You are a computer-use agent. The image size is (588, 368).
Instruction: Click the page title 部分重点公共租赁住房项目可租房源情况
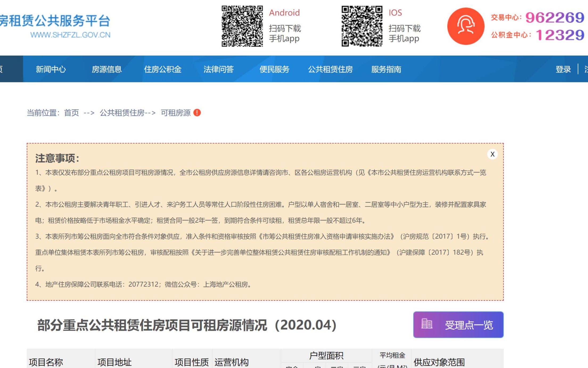(187, 325)
